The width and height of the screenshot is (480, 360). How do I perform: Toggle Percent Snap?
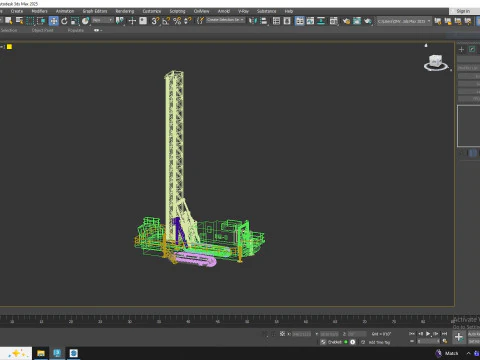click(x=177, y=21)
